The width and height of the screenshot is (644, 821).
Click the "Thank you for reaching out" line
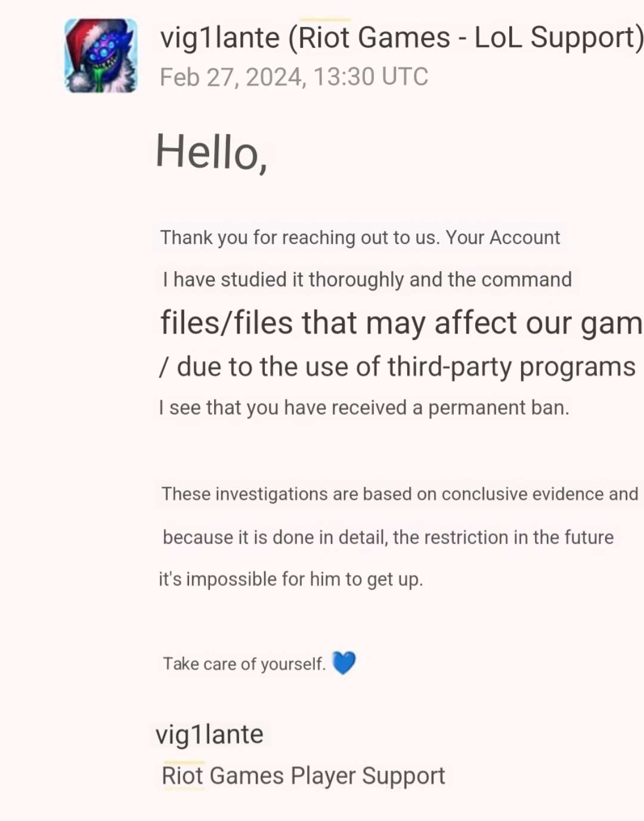point(299,237)
